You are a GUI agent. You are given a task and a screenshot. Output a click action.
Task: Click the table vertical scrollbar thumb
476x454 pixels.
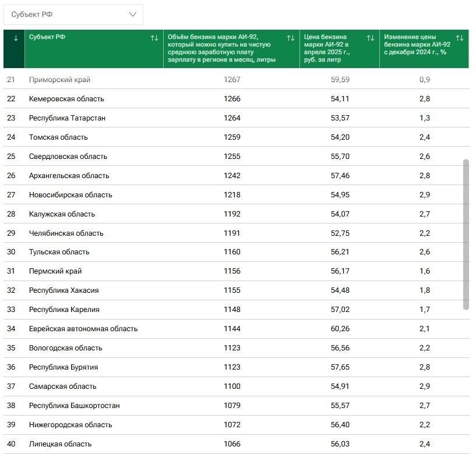[x=466, y=235]
